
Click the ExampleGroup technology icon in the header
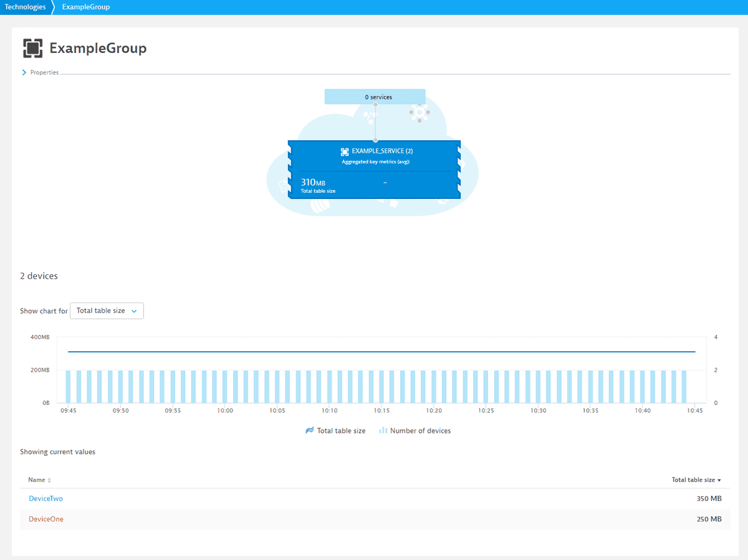pos(32,47)
